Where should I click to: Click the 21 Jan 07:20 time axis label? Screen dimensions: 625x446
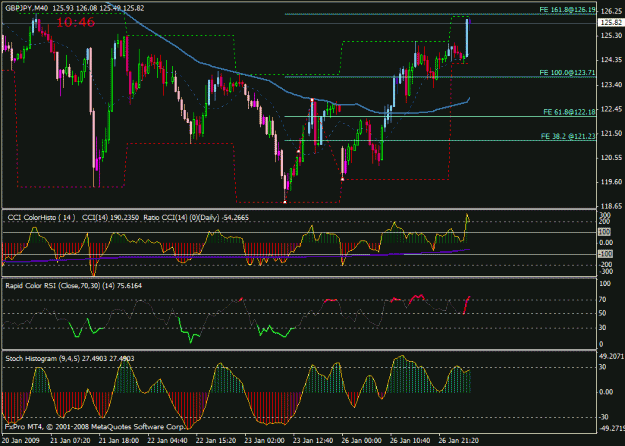click(70, 441)
